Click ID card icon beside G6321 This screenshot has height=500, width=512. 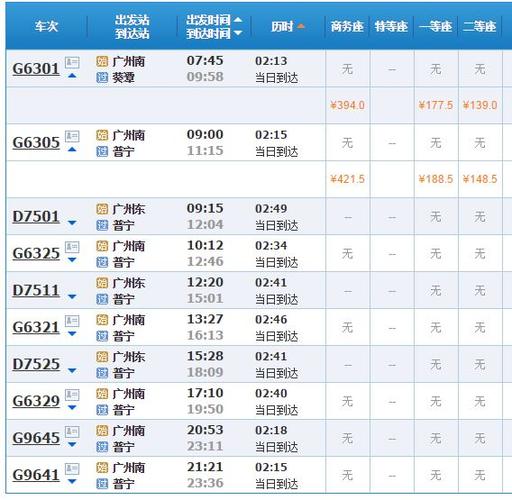[72, 321]
